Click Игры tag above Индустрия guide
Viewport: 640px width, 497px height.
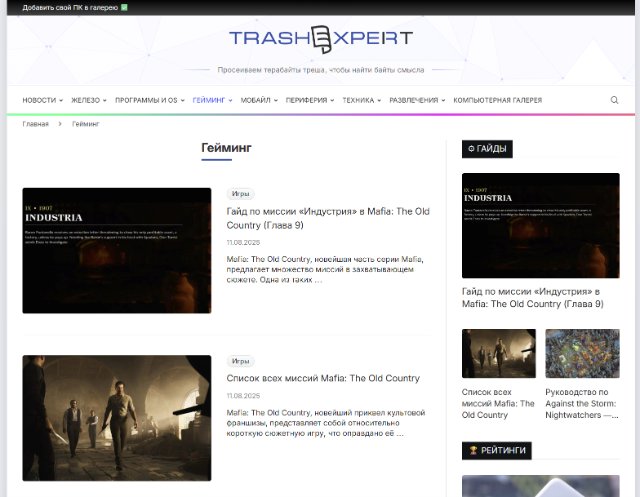[240, 194]
